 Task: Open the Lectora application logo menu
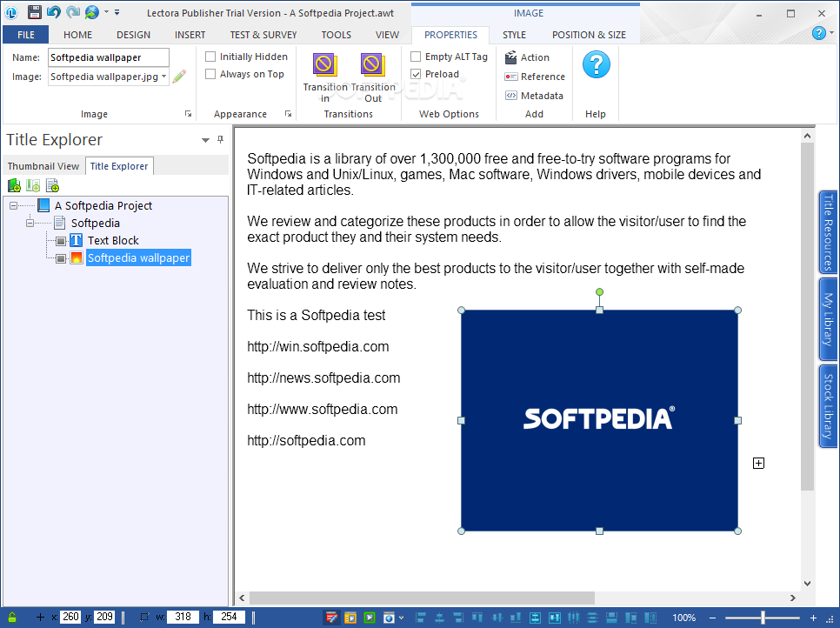coord(11,12)
